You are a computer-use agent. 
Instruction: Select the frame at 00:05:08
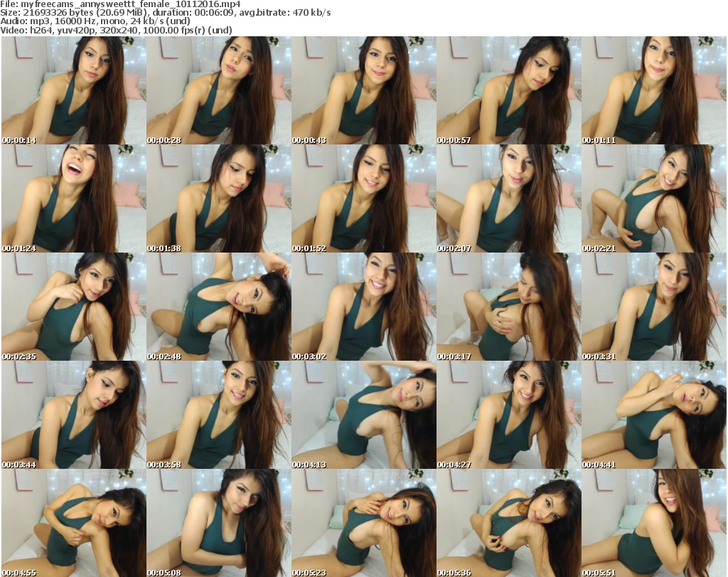[x=219, y=523]
